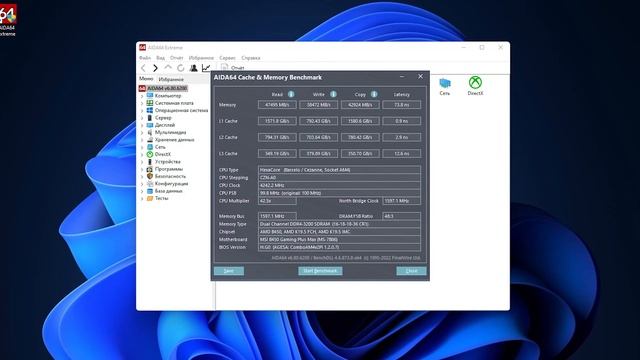Click the user silhouette toolbar icon
This screenshot has width=640, height=360.
(193, 68)
